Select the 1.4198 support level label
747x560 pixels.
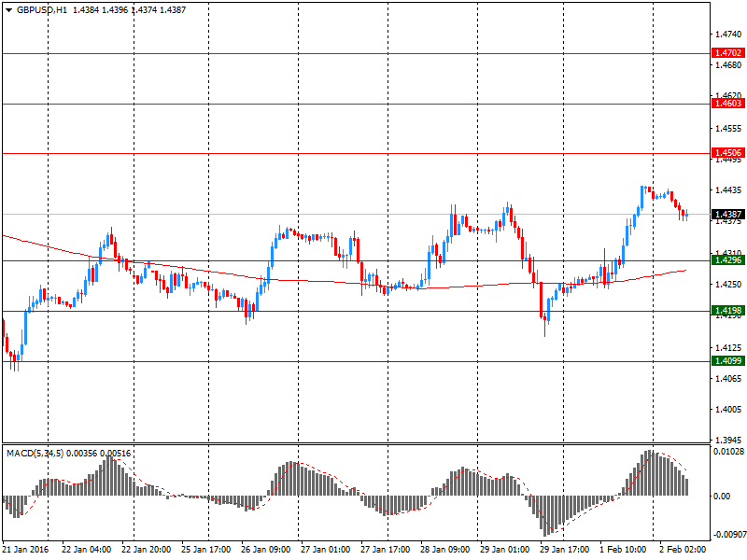[x=728, y=311]
